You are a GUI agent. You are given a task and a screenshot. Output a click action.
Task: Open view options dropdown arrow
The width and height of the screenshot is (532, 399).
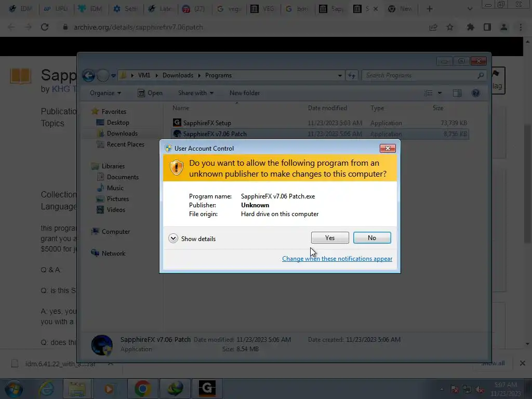[x=440, y=93]
